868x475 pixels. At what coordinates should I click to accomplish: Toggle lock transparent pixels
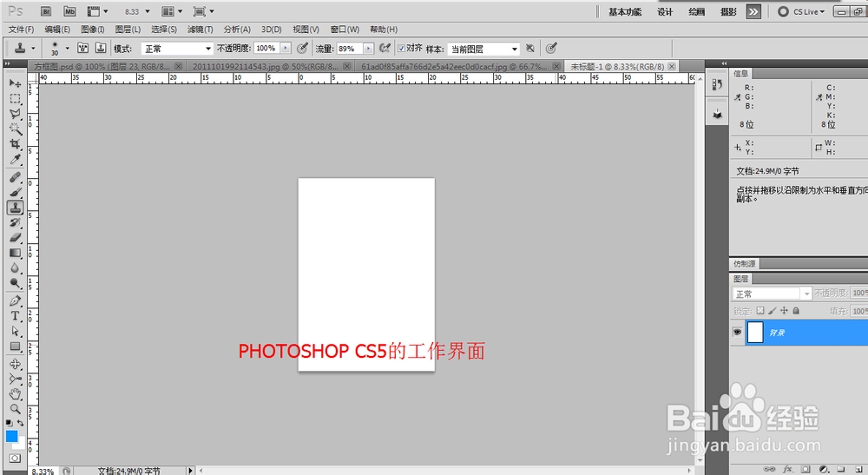pos(760,311)
